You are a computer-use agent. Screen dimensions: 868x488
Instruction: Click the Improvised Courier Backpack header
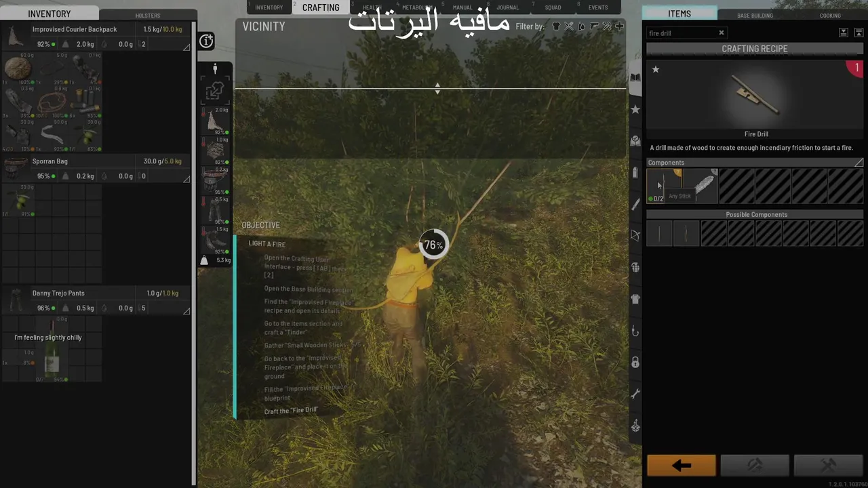point(96,37)
